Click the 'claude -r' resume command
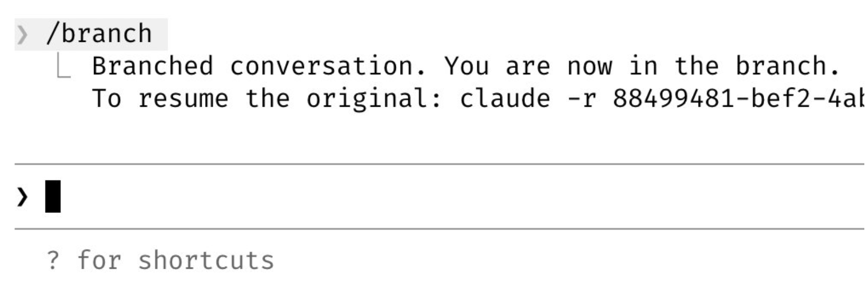The image size is (868, 297). click(528, 99)
